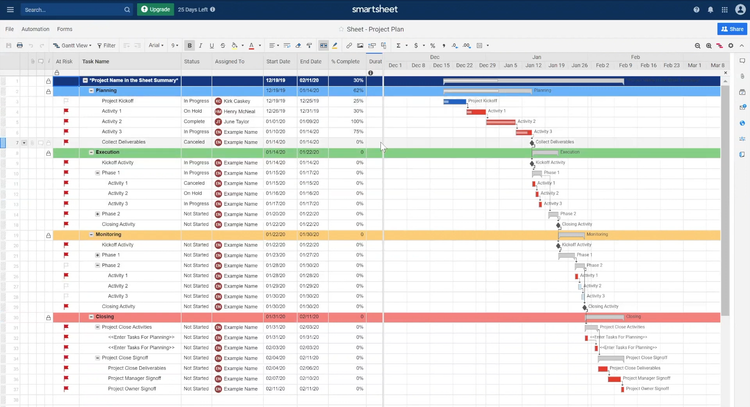Zoom out the Gantt chart
This screenshot has height=407, width=750.
click(697, 45)
